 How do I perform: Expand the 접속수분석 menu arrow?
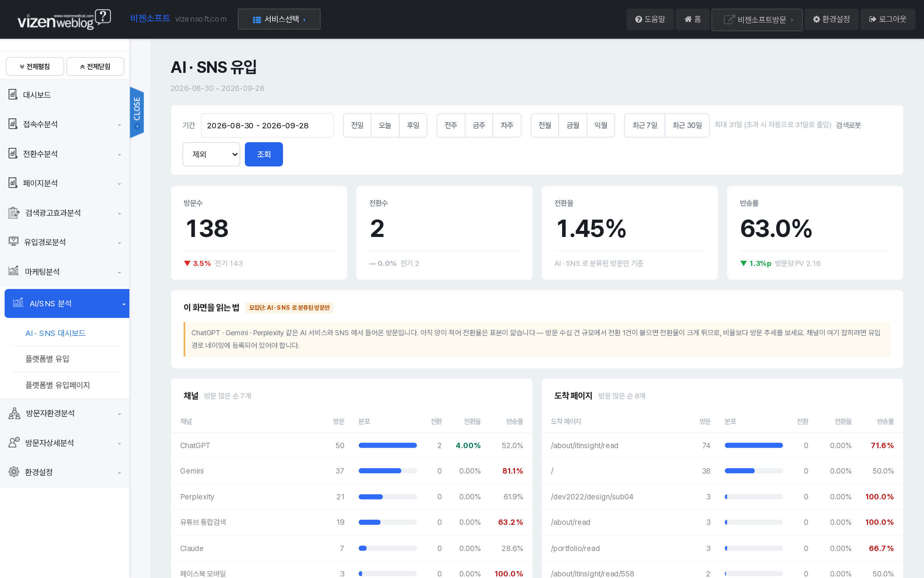119,125
